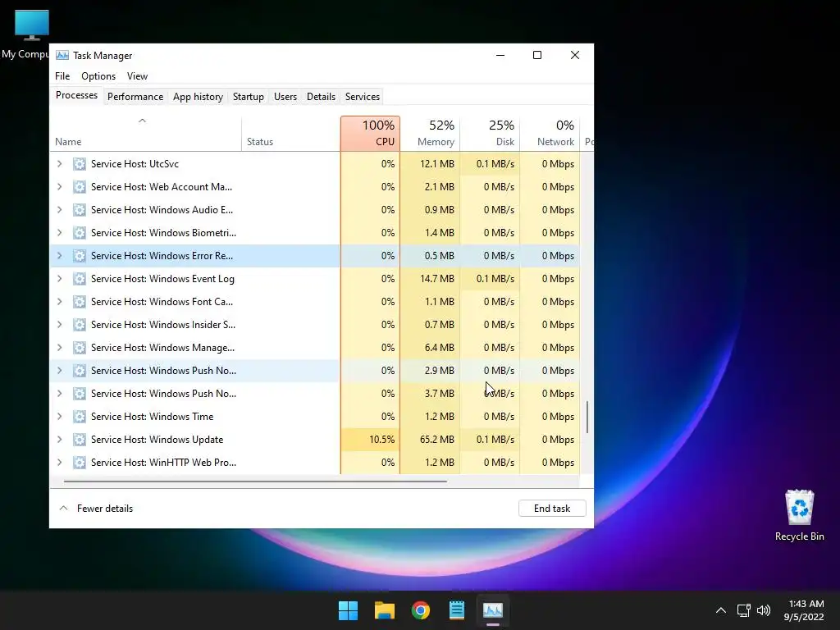Expand Service Host: UtcSvc process group

59,164
